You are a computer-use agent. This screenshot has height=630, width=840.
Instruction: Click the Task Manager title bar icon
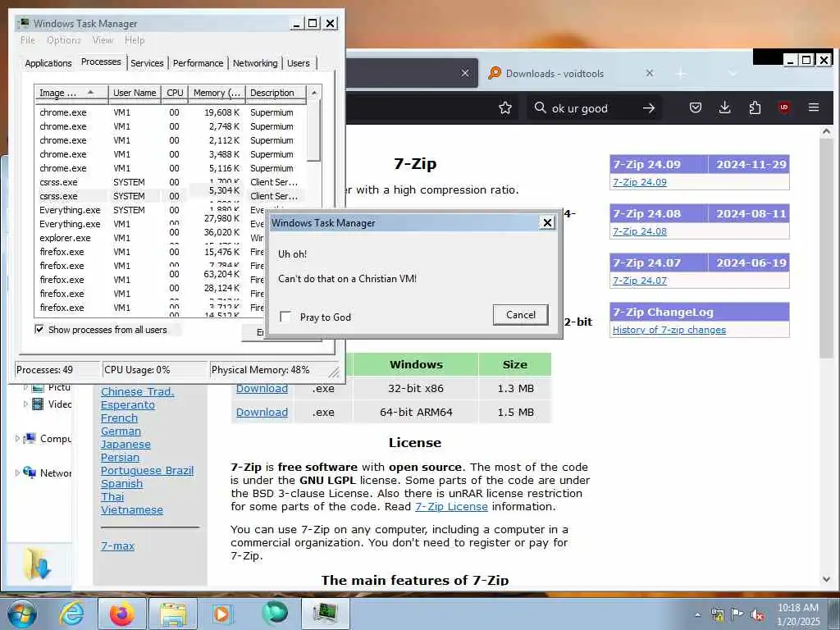click(x=25, y=23)
